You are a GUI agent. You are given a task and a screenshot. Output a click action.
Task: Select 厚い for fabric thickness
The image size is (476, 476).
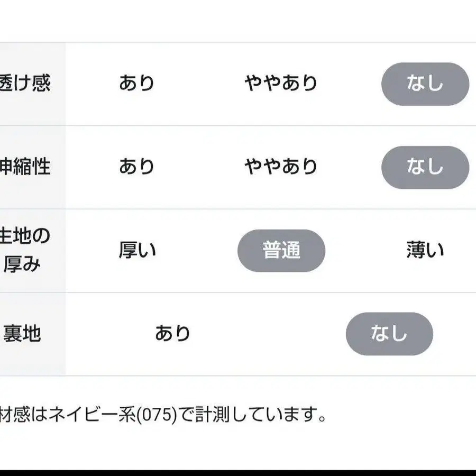coord(136,251)
